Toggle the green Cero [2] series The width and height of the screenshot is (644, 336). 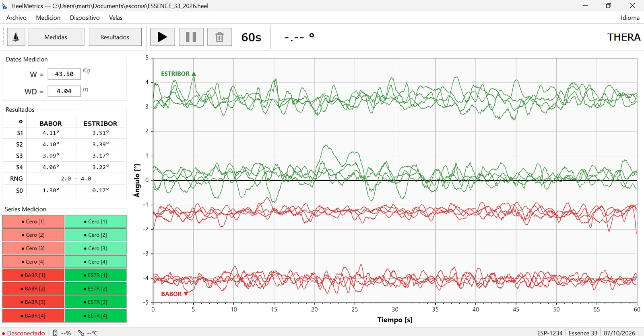pyautogui.click(x=96, y=235)
